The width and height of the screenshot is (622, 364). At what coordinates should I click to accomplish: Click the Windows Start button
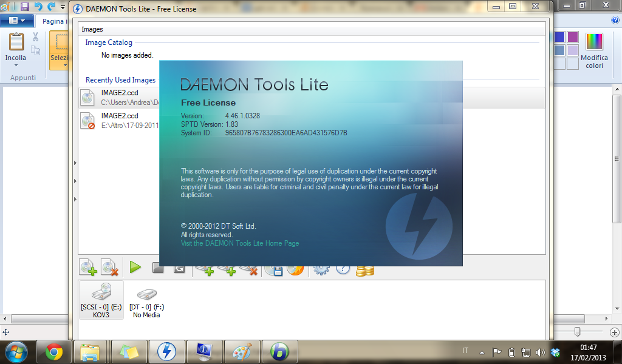pos(16,351)
